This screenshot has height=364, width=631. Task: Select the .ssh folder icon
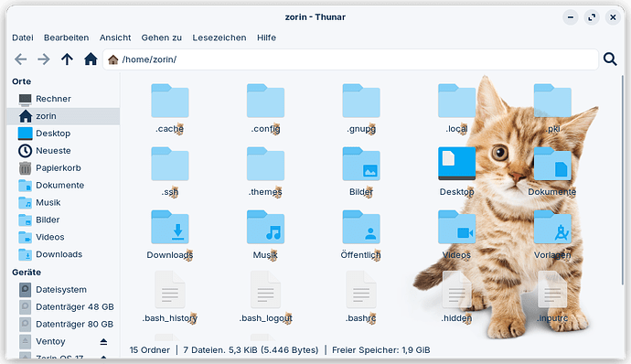[170, 164]
